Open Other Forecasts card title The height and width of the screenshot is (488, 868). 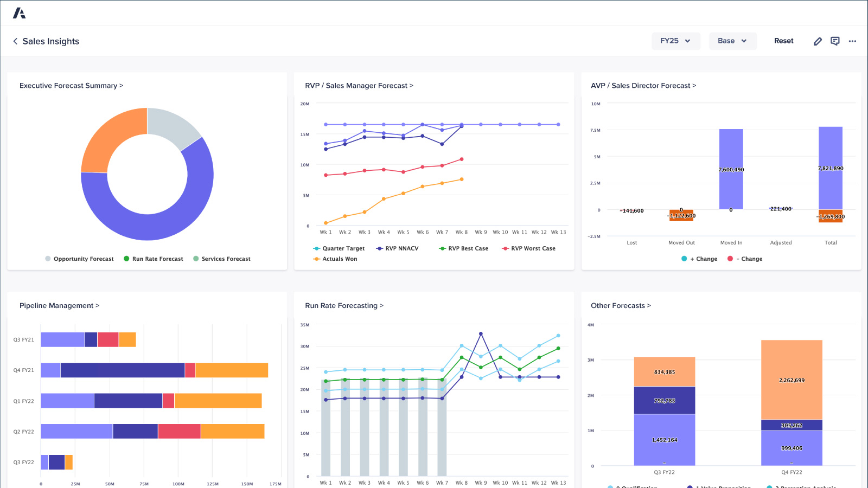point(621,306)
